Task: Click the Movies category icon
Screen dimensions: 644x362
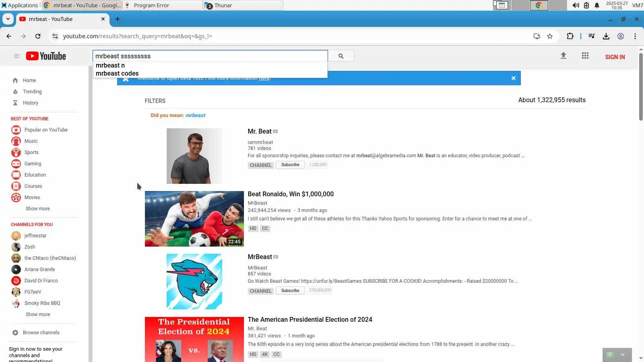Action: click(16, 197)
